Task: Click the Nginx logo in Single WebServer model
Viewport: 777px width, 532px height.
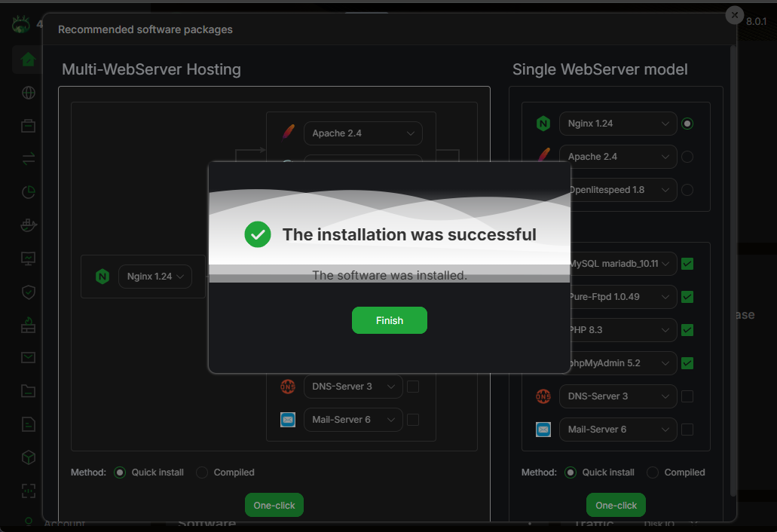Action: point(543,124)
